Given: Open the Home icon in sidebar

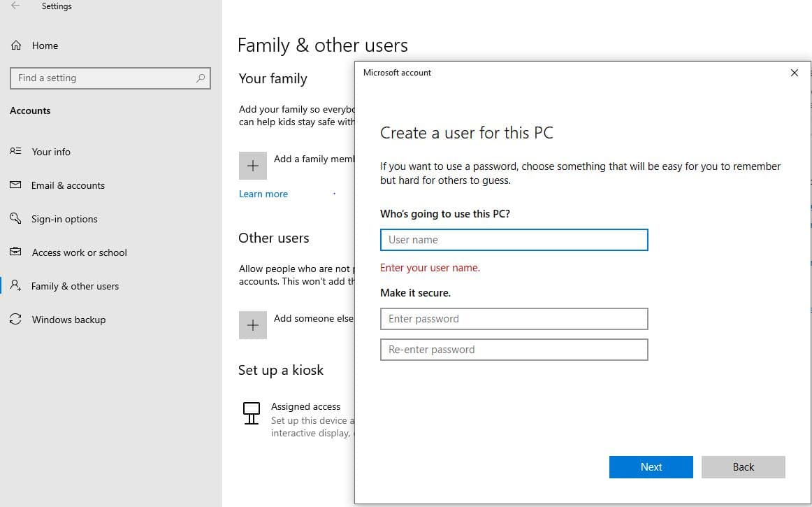Looking at the screenshot, I should coord(16,45).
